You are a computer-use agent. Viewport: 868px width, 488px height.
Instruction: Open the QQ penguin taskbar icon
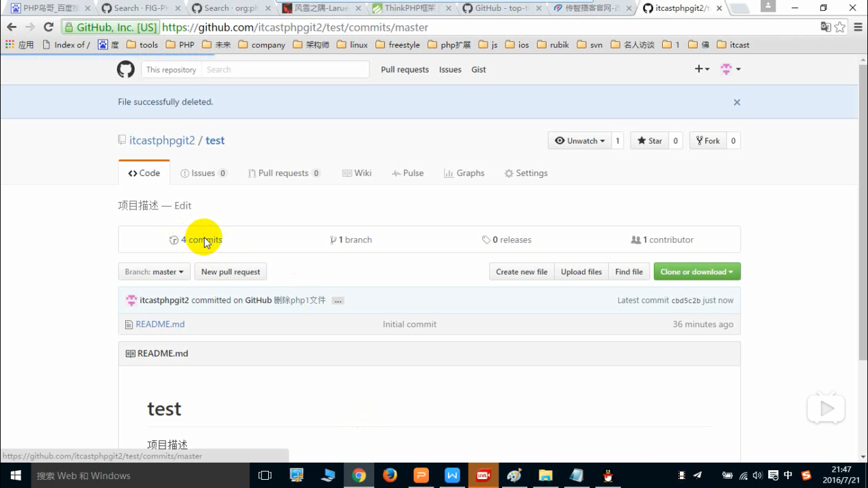[607, 476]
